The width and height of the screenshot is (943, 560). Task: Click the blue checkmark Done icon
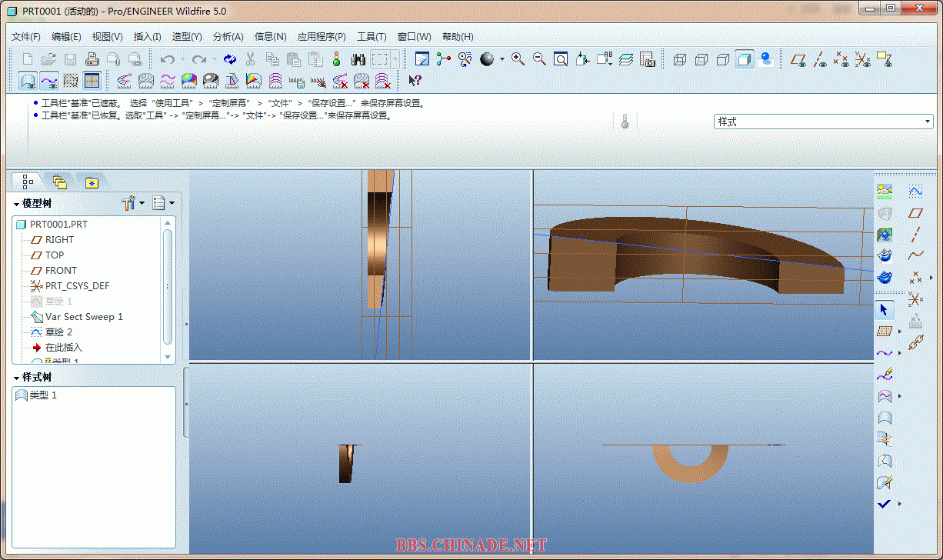tap(885, 504)
